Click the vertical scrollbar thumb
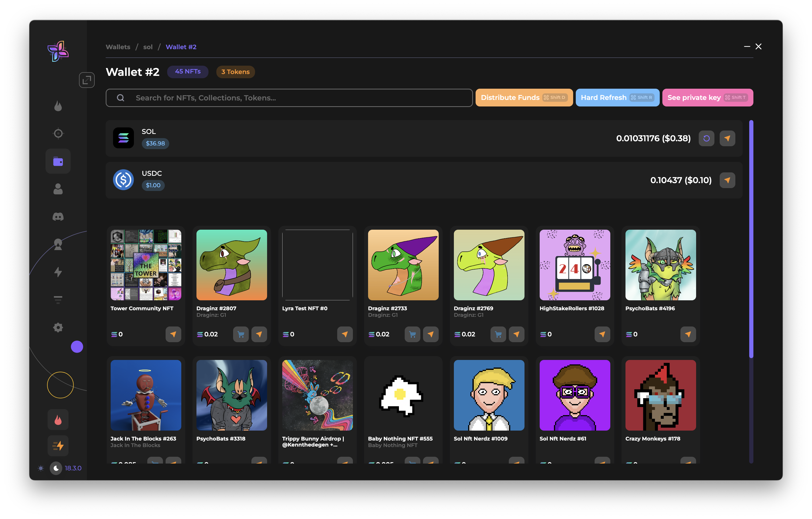Viewport: 812px width, 519px height. tap(751, 239)
